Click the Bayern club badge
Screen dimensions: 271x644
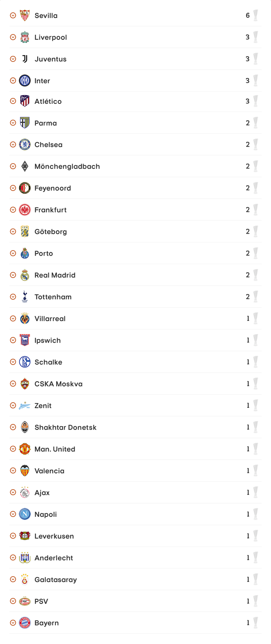pos(25,623)
